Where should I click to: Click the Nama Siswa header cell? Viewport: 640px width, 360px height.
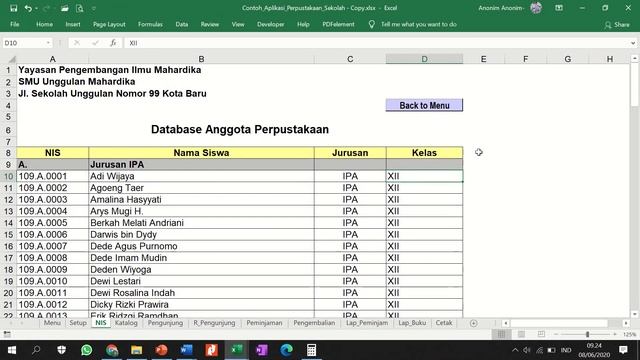click(x=201, y=153)
